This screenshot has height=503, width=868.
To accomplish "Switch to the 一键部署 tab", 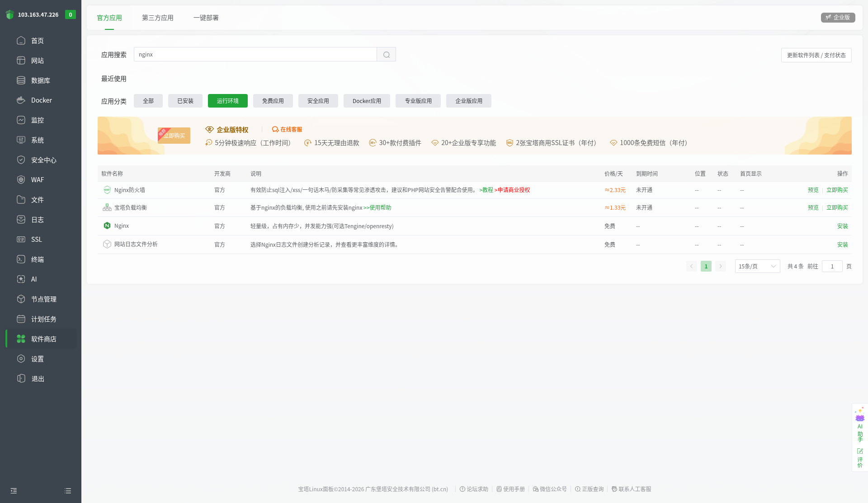I will (x=206, y=18).
